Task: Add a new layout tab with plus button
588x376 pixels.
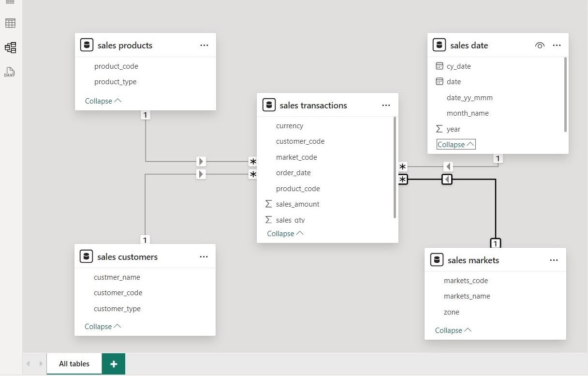Action: pyautogui.click(x=114, y=364)
